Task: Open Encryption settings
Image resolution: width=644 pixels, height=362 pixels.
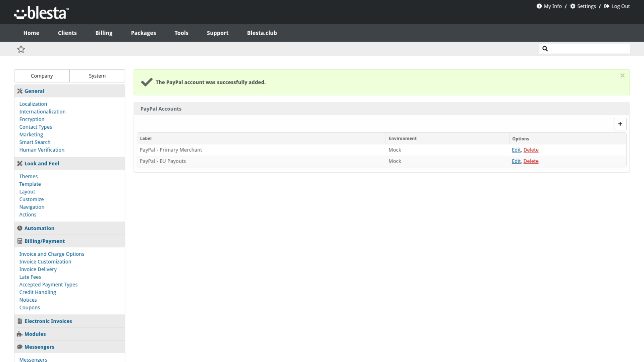Action: coord(32,119)
